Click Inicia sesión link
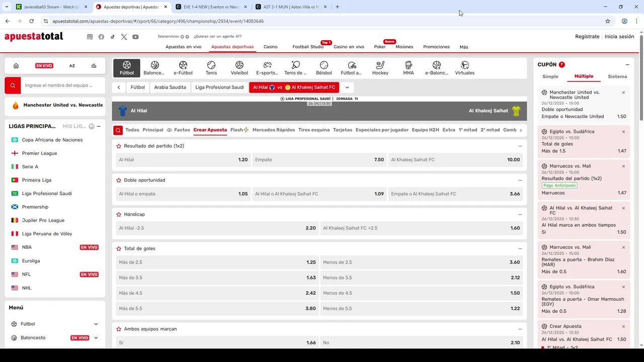Image resolution: width=644 pixels, height=362 pixels. coord(619,37)
